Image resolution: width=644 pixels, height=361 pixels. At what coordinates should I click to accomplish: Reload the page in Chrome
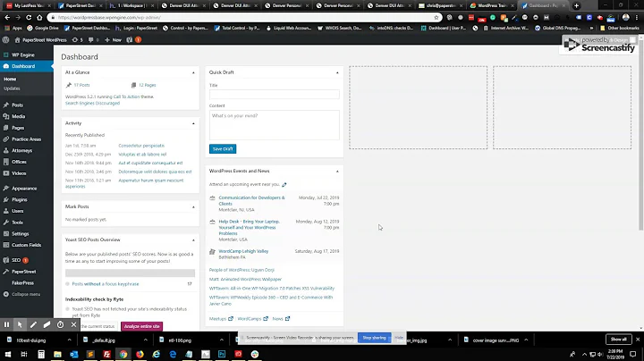tap(29, 18)
